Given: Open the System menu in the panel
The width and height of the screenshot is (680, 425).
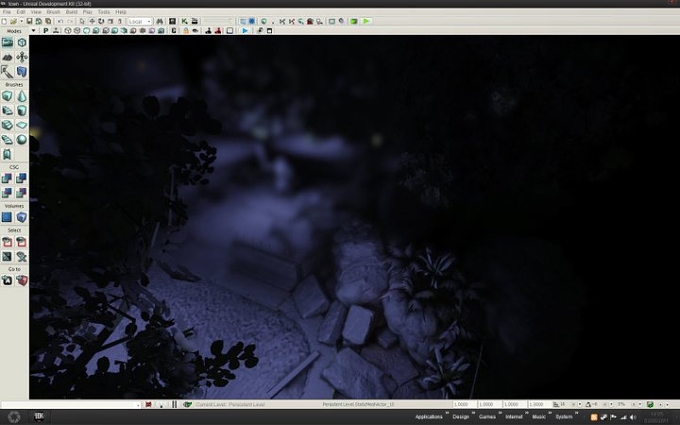Looking at the screenshot, I should 564,417.
